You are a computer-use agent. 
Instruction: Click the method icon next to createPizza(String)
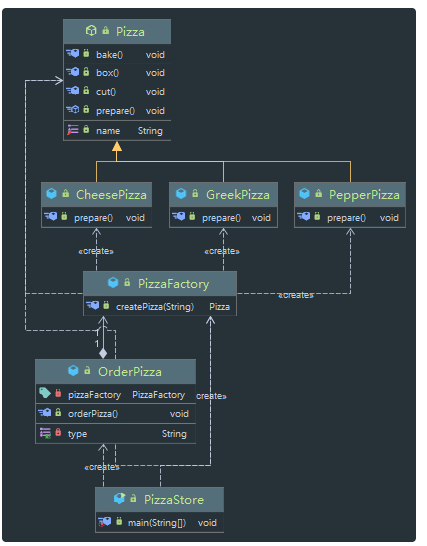93,306
